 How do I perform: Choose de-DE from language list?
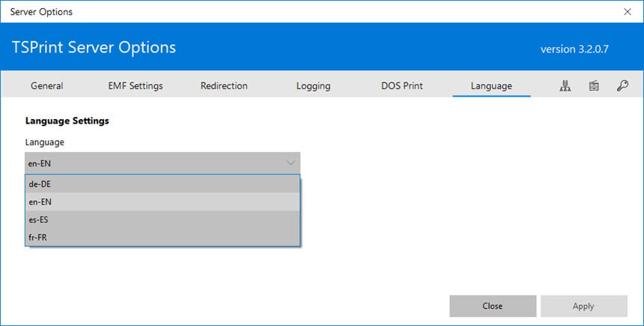pyautogui.click(x=162, y=184)
